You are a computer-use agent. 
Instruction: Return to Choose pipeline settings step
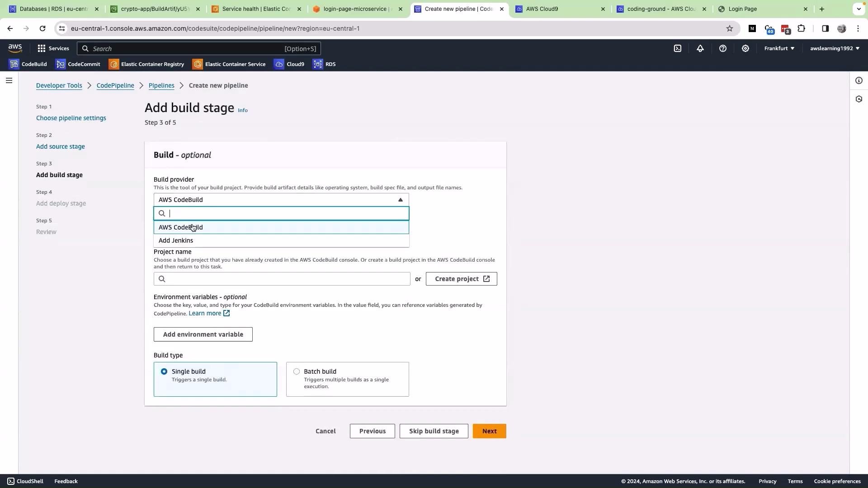tap(71, 118)
